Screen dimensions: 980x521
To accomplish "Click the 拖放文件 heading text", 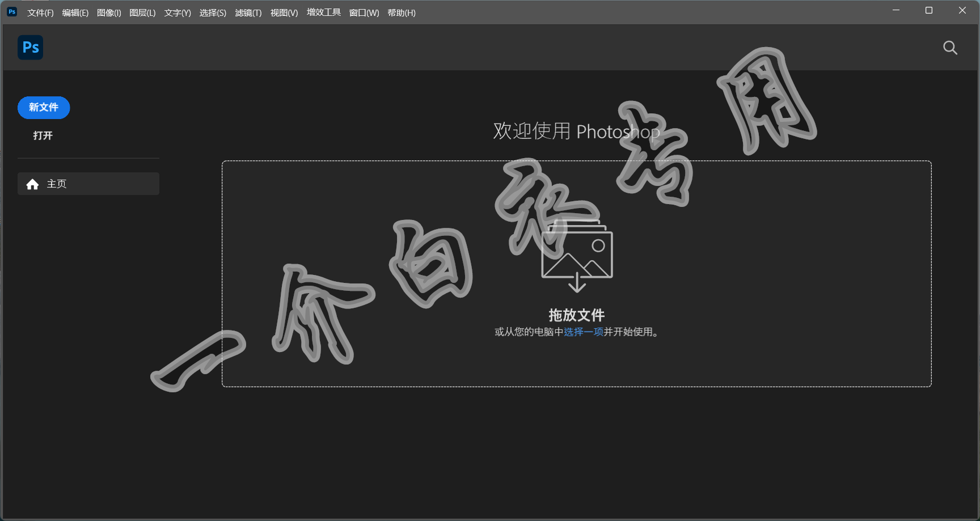I will 577,315.
